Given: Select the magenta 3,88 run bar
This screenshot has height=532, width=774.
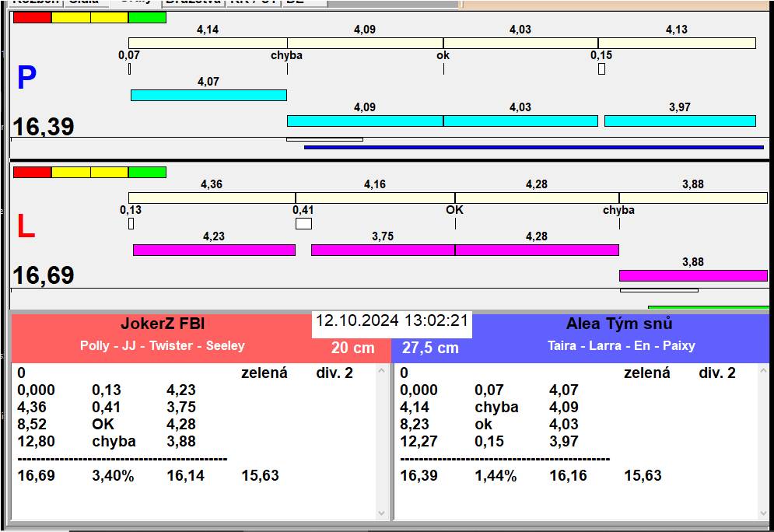Looking at the screenshot, I should [x=694, y=275].
